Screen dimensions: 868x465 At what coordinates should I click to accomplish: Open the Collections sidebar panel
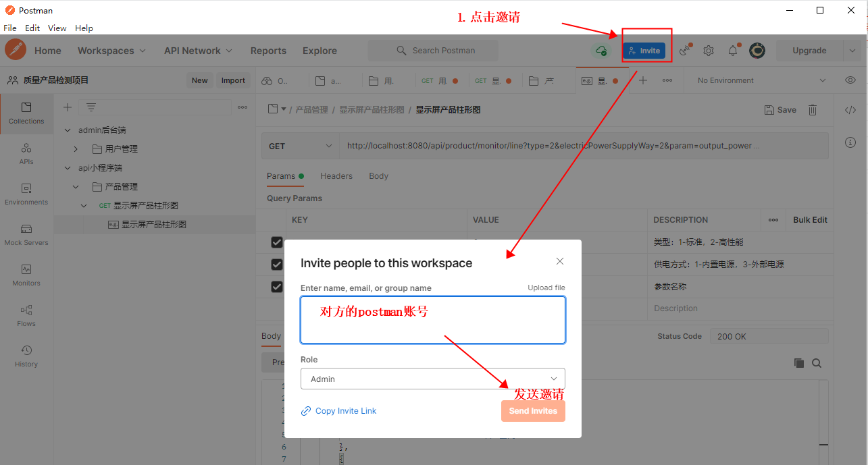(26, 113)
